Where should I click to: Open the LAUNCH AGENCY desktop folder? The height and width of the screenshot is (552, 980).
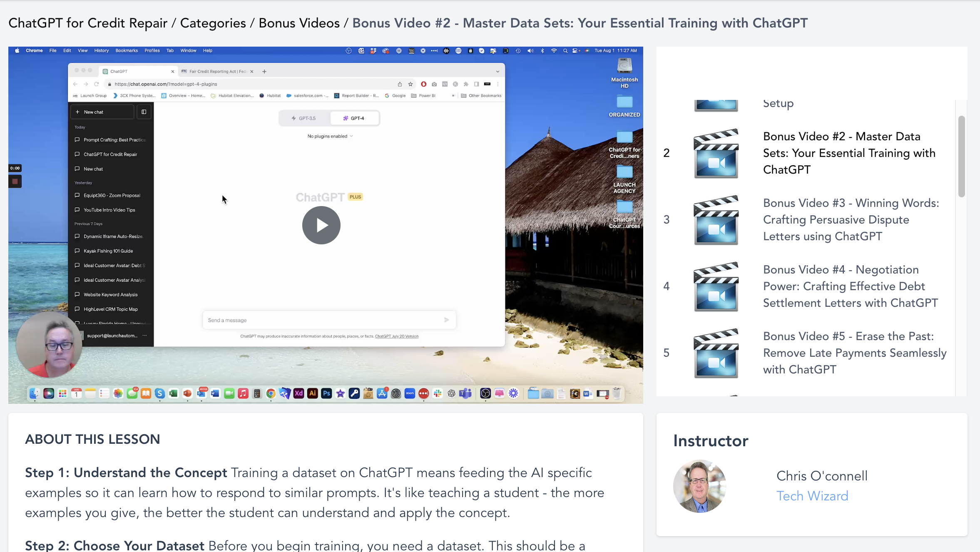(x=624, y=179)
